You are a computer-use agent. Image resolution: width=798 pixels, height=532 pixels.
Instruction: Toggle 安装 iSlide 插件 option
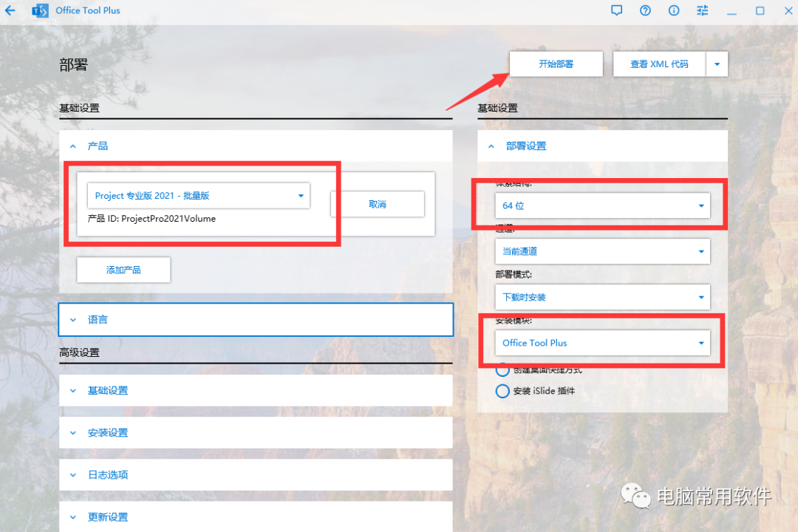pos(502,391)
